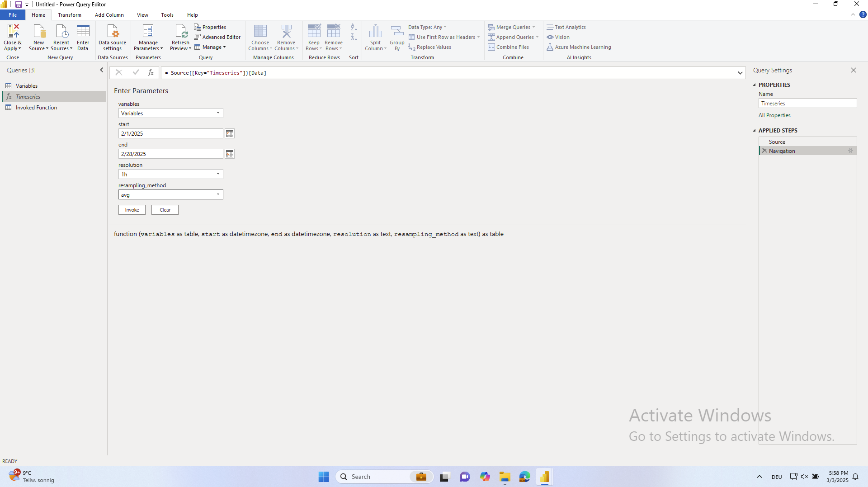Screen dimensions: 868x487
Task: Expand the formula bar
Action: (x=740, y=73)
